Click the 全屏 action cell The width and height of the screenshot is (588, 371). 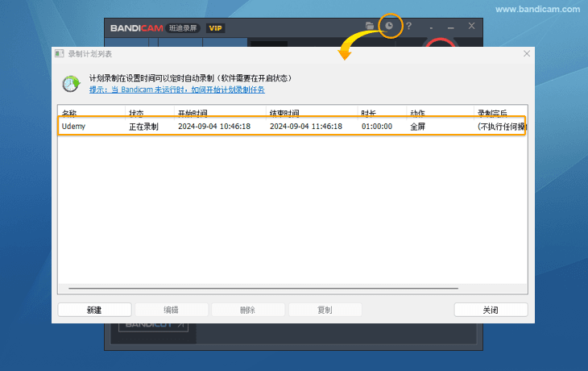tap(418, 127)
